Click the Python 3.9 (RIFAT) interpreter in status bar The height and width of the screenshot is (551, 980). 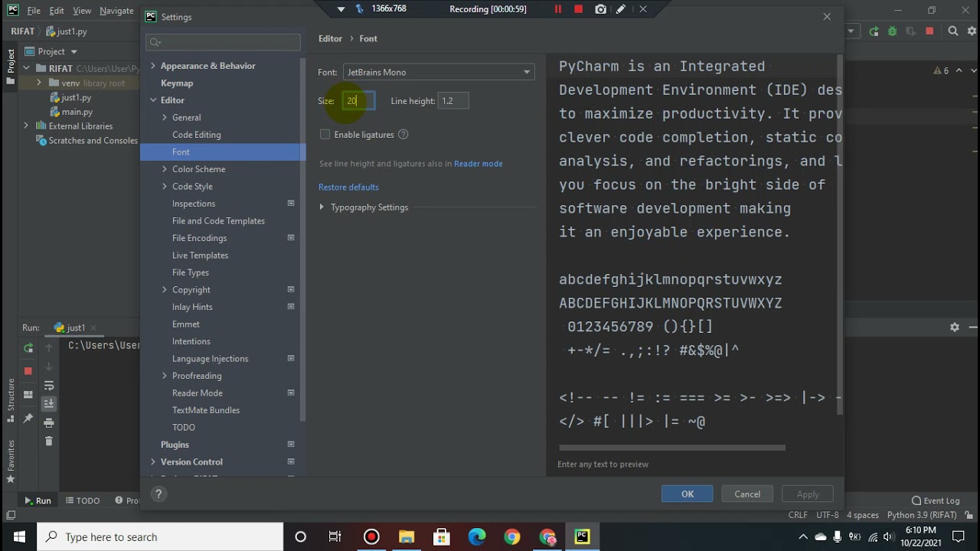point(922,515)
